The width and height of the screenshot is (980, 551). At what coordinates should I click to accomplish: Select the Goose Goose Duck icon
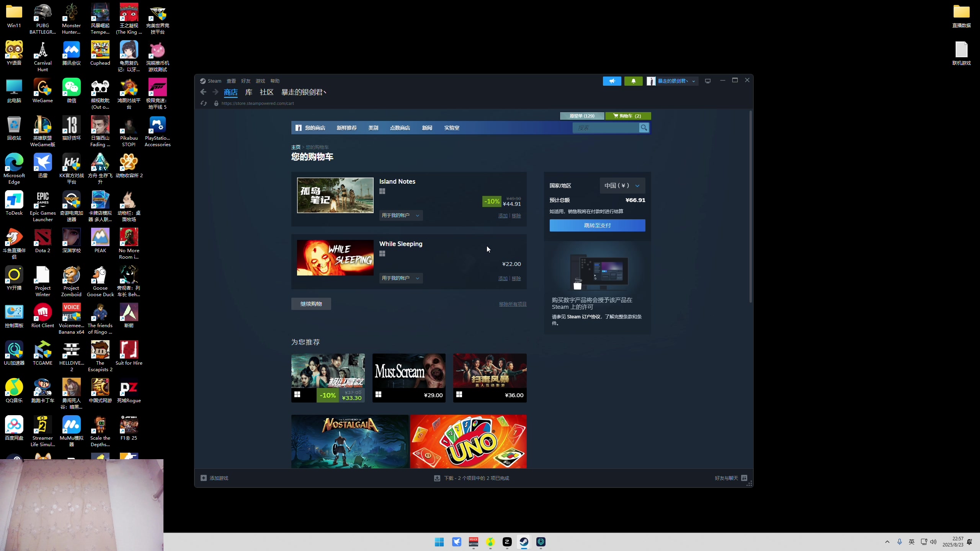click(x=100, y=281)
